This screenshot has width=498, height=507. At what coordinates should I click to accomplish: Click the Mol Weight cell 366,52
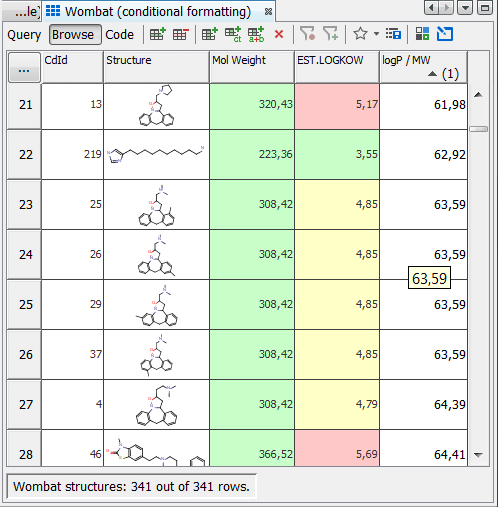coord(252,448)
